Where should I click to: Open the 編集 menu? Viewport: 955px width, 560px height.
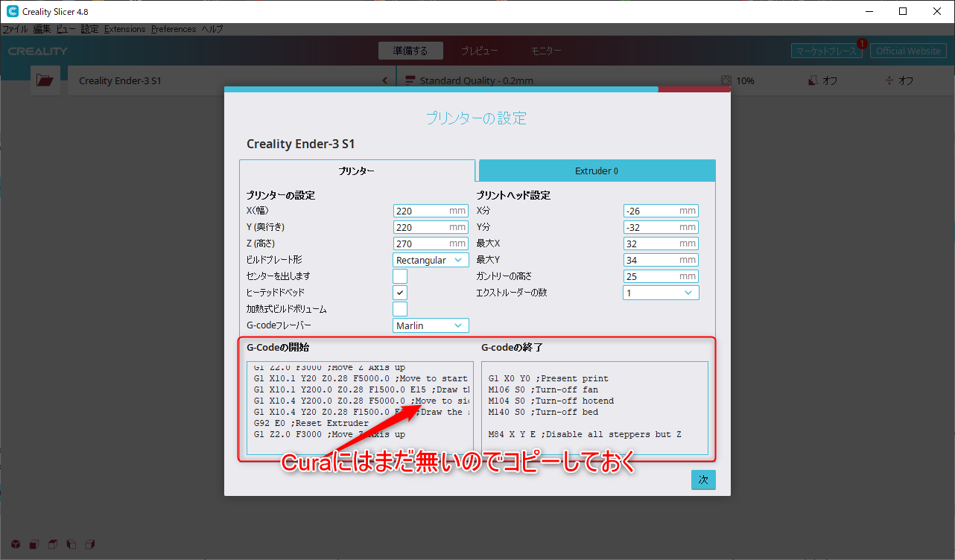(x=42, y=29)
